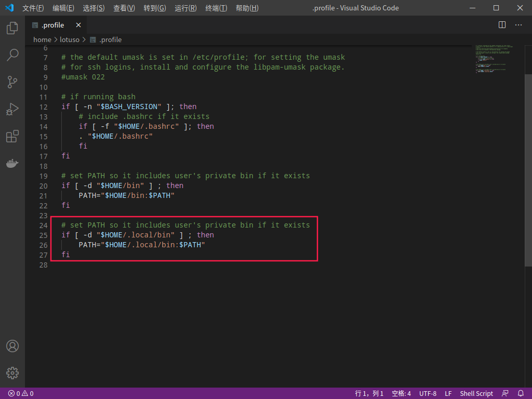Change language mode Shell Script

(476, 394)
